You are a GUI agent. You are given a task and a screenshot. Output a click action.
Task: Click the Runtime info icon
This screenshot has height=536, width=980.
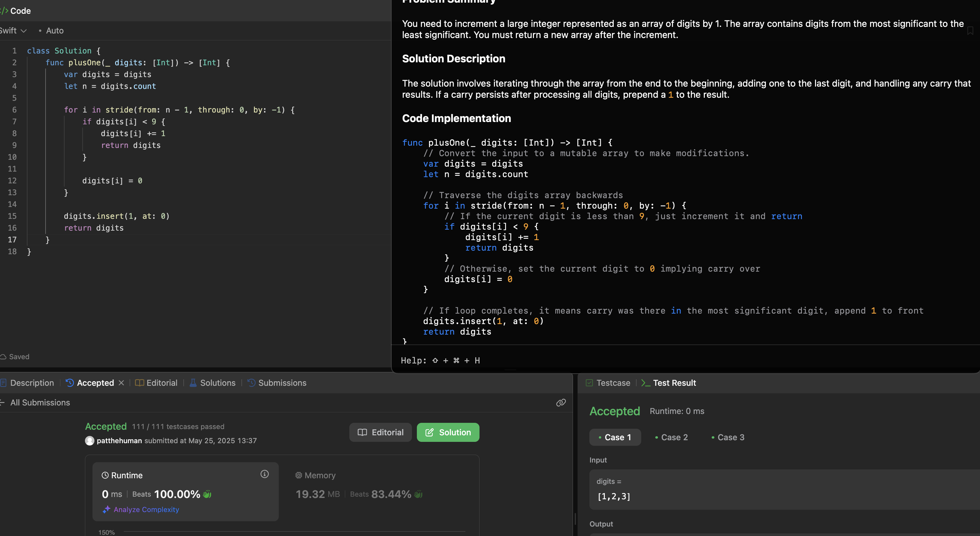264,474
